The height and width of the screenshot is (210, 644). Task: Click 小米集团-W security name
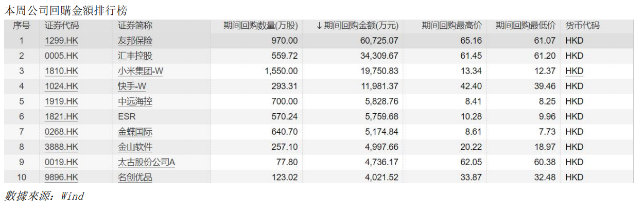point(140,71)
